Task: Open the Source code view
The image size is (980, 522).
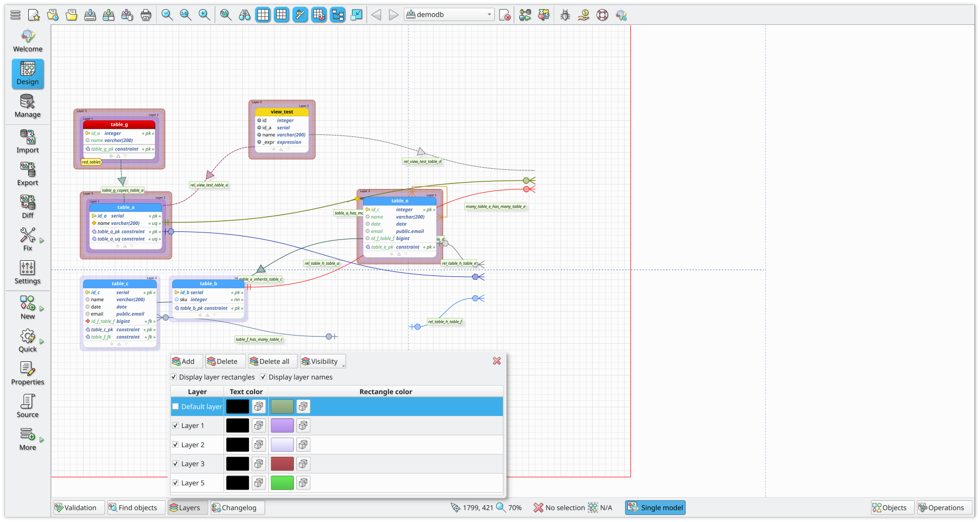Action: 28,406
